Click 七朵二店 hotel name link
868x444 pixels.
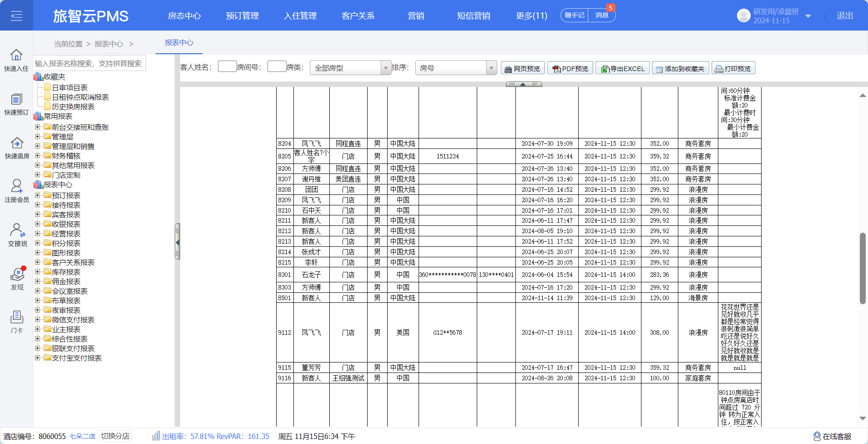point(82,436)
